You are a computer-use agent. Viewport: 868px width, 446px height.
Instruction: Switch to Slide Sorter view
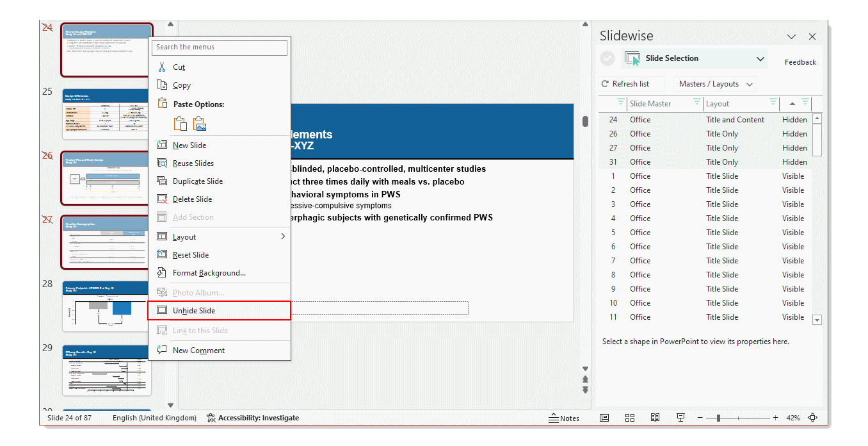[629, 417]
